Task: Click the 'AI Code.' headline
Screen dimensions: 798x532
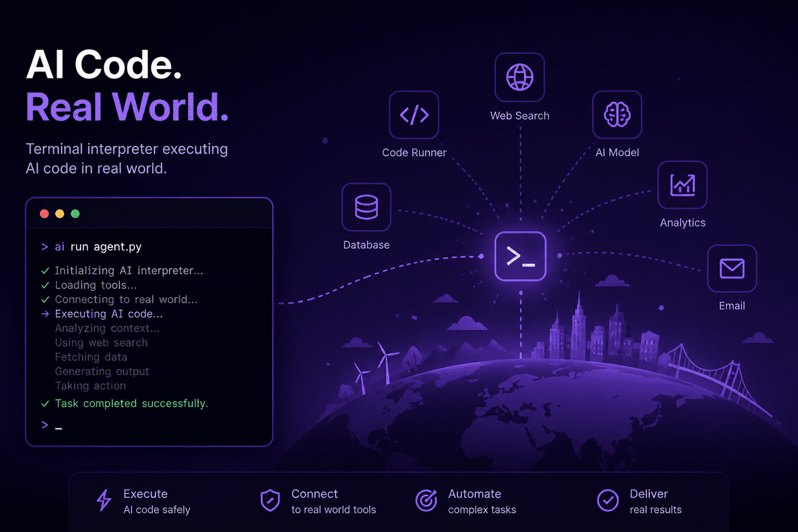Action: pos(104,65)
